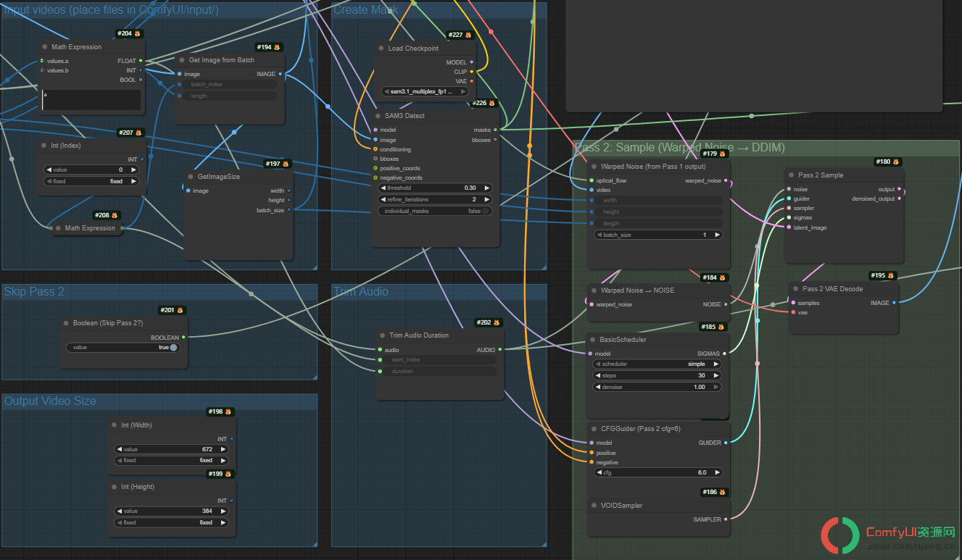Screen dimensions: 962x560
Task: Collapse the Int (Width) node via its title dot
Action: point(115,425)
